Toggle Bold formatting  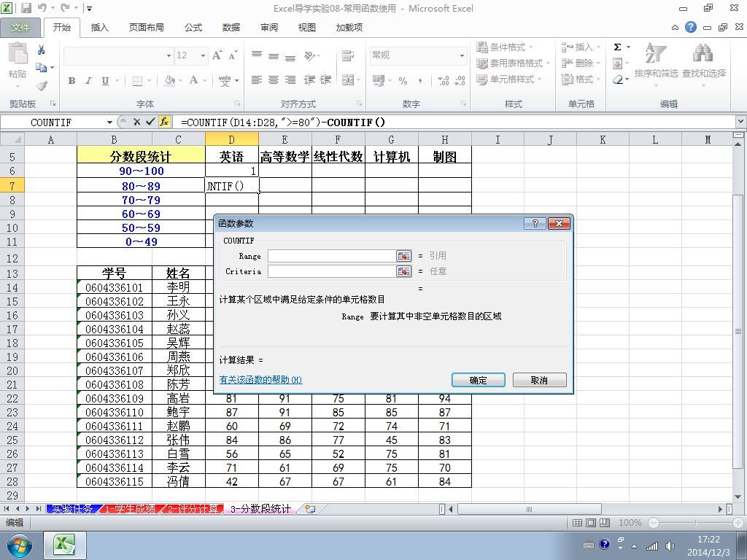72,80
